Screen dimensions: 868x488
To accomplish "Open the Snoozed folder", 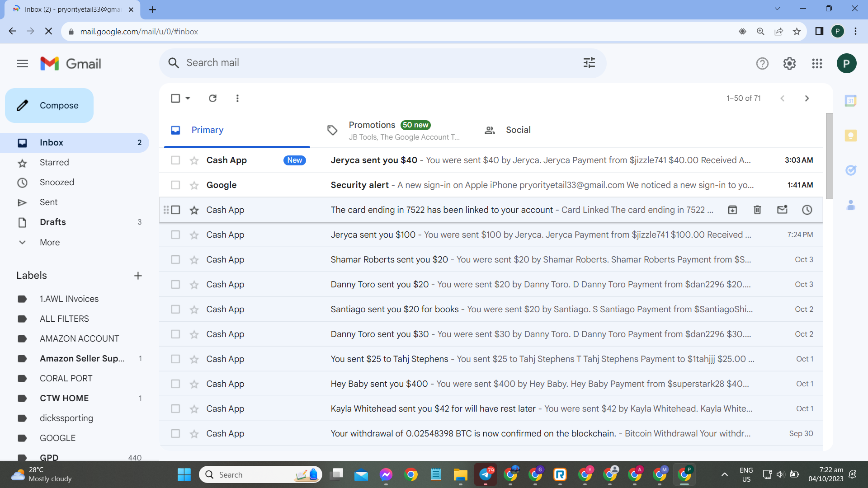I will pos(75,183).
